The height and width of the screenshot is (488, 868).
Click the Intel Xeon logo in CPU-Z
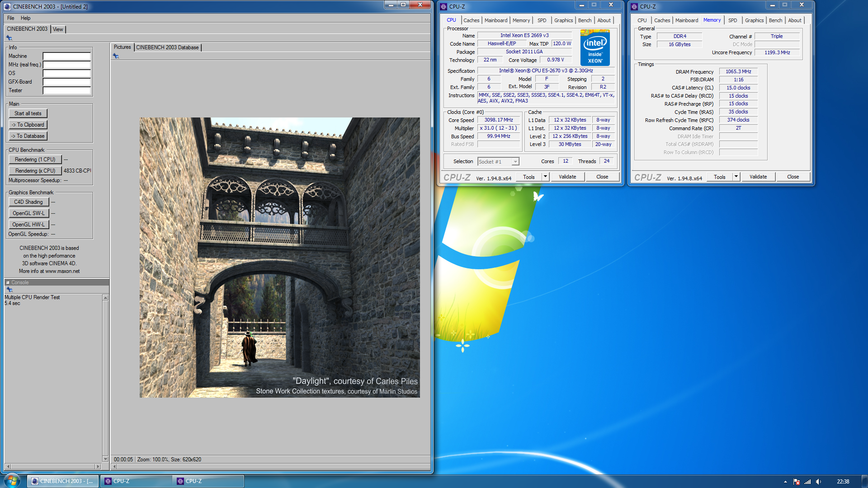pos(595,48)
